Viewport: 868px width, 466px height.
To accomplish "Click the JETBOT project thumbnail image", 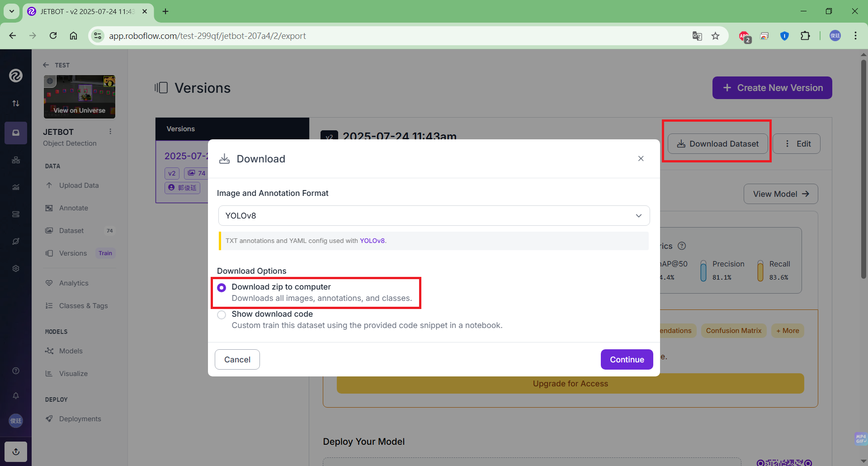I will [80, 97].
